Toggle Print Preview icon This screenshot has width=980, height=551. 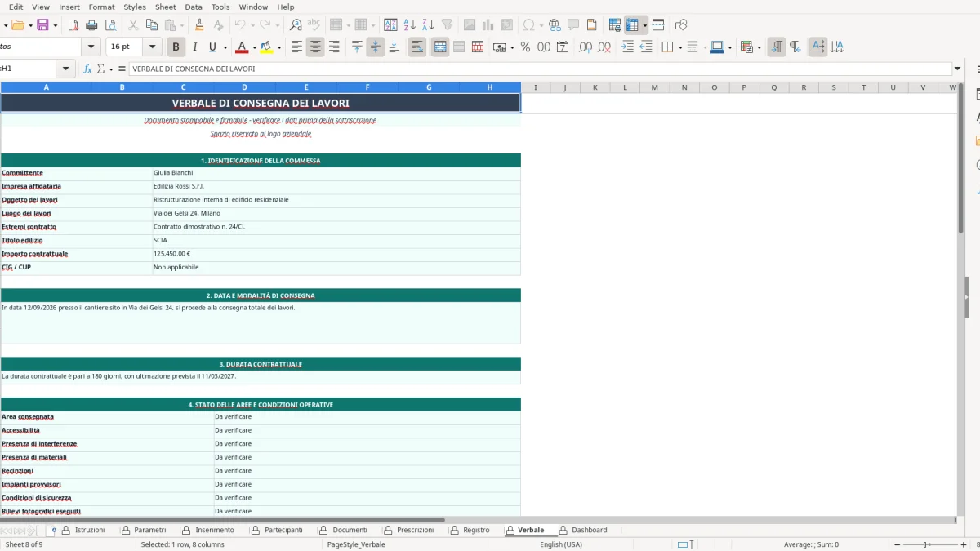point(111,25)
